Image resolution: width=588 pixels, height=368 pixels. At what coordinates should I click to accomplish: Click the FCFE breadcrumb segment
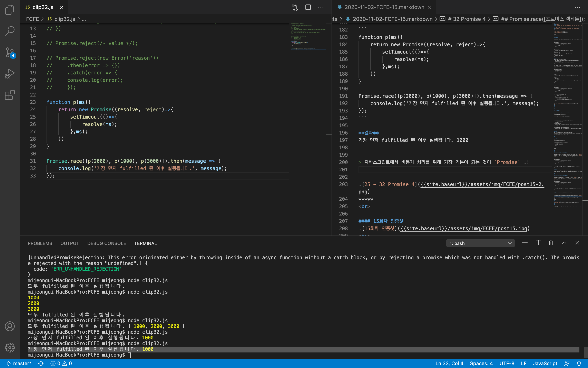click(32, 19)
